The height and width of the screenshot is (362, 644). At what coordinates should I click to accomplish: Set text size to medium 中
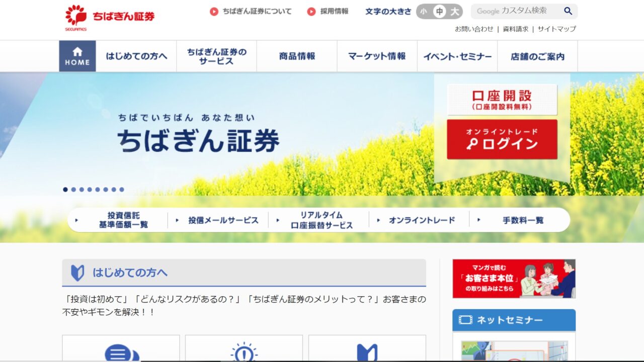440,12
